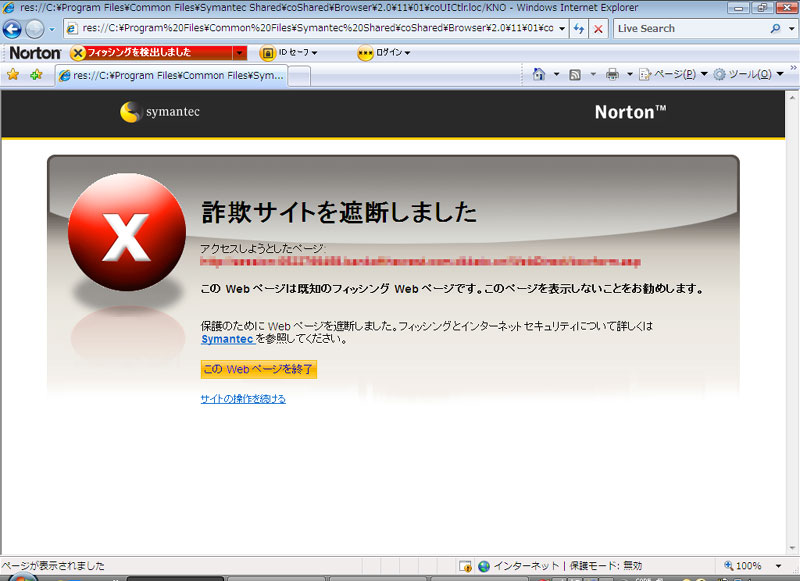Image resolution: width=800 pixels, height=581 pixels.
Task: Click the Refresh page icon
Action: [x=579, y=29]
